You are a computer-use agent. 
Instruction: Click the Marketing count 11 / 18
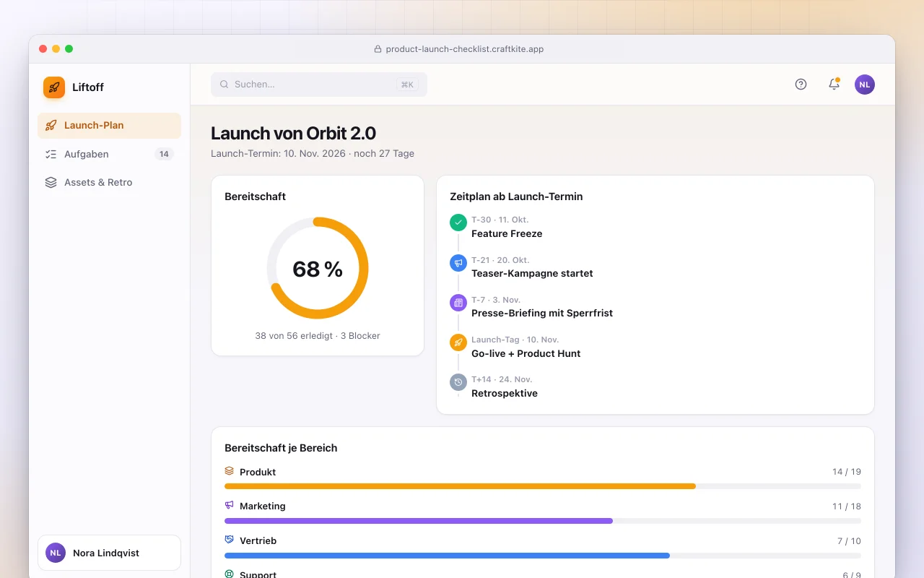pyautogui.click(x=847, y=506)
